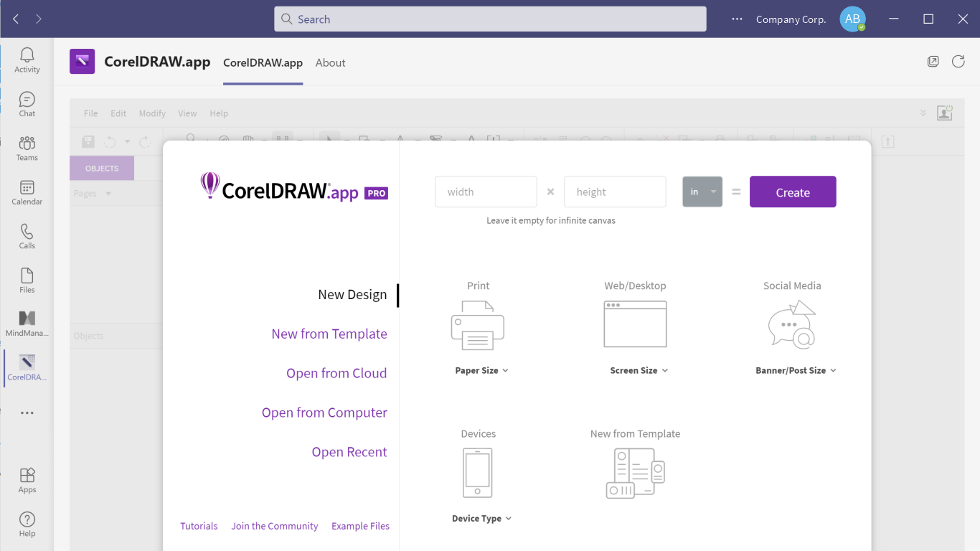
Task: Select the CorelDRAW app sidebar icon
Action: (x=27, y=368)
